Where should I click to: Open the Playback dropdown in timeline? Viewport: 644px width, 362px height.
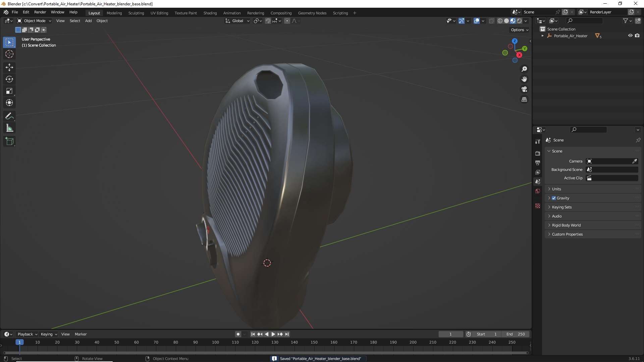coord(27,334)
